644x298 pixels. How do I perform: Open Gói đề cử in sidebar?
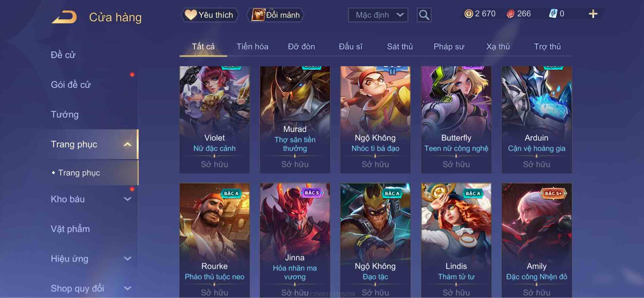pos(71,85)
